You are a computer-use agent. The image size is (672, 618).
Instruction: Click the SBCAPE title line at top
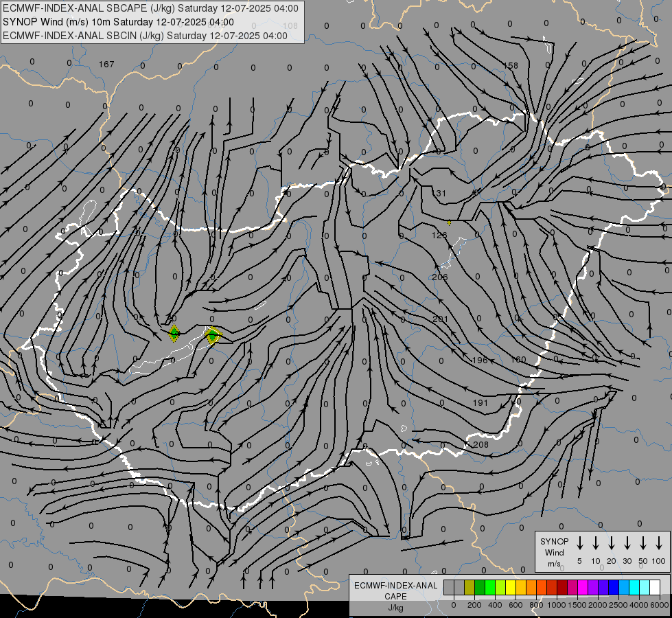click(150, 8)
